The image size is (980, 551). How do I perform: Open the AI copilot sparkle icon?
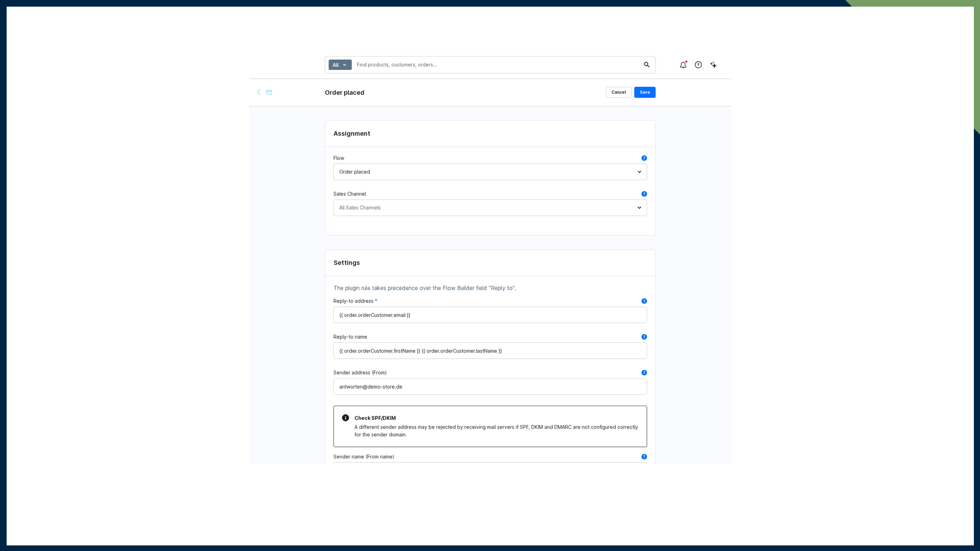(714, 65)
